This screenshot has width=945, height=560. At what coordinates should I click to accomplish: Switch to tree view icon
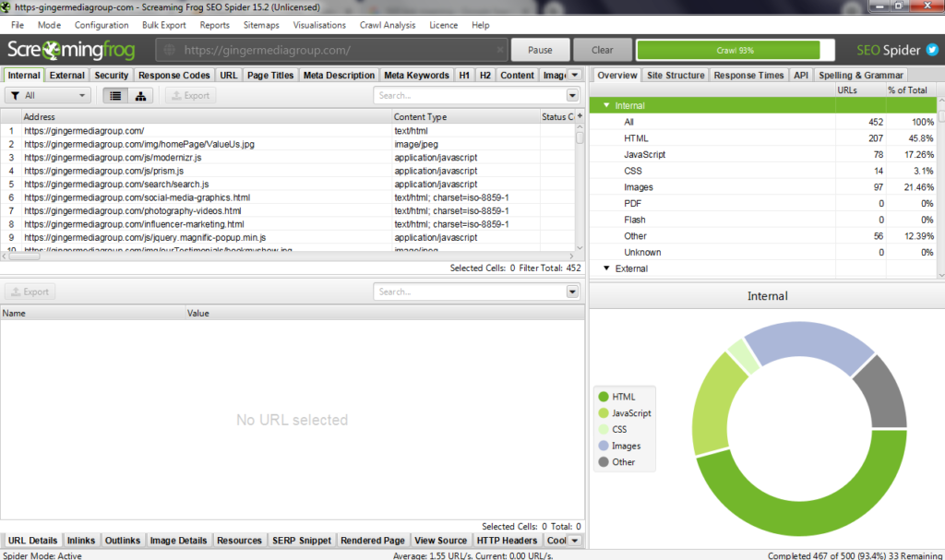[x=140, y=96]
